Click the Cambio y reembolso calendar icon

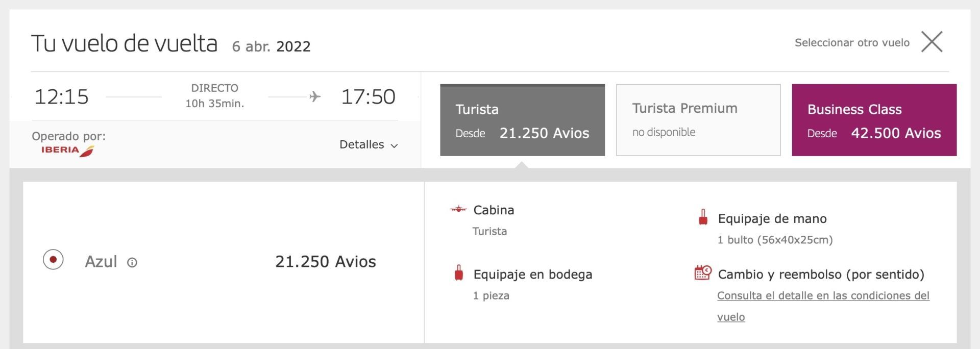pos(702,272)
